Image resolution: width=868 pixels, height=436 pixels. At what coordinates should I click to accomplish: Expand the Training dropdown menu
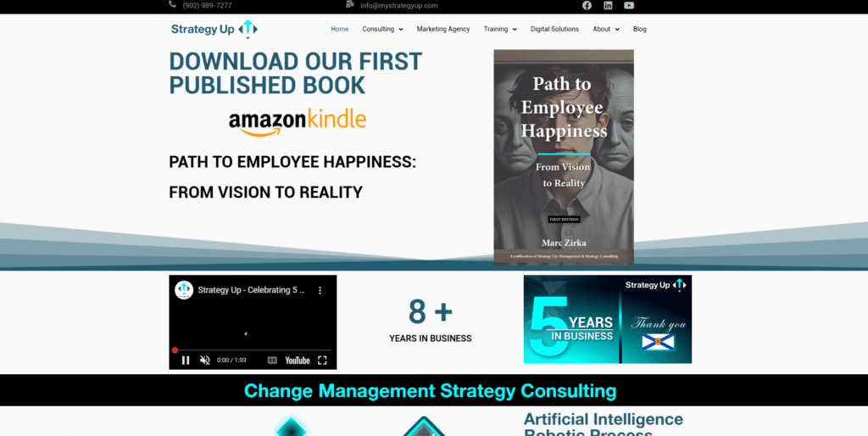(x=500, y=29)
